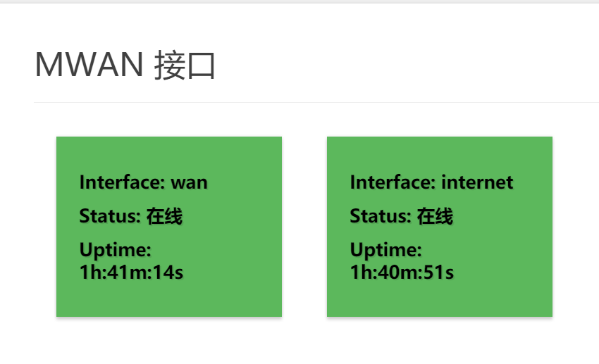
Task: Click the Uptime label in the wan card
Action: 116,250
